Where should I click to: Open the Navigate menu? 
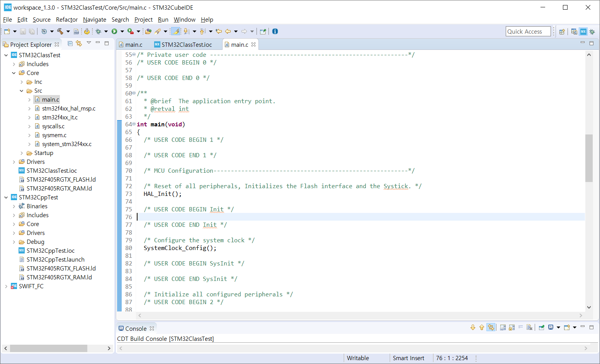(x=95, y=19)
